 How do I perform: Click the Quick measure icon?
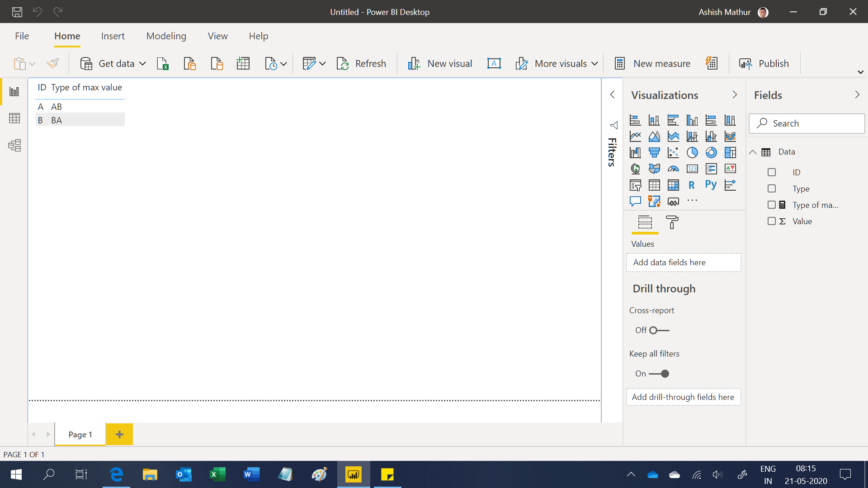pyautogui.click(x=712, y=64)
